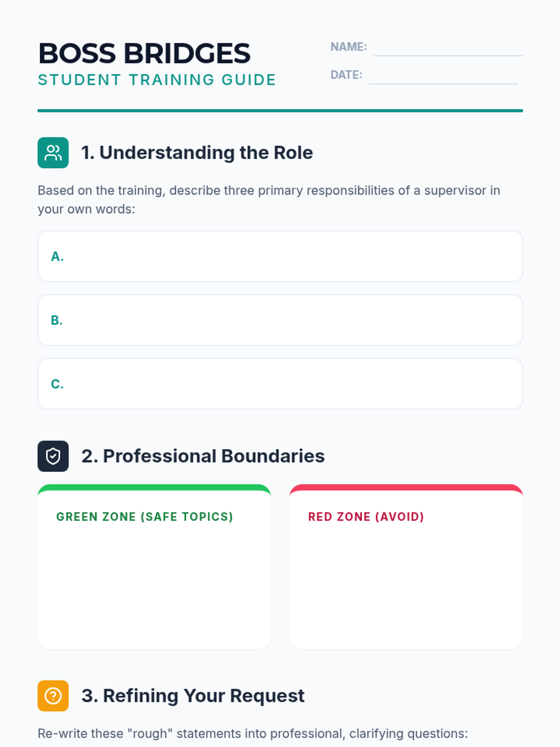
Task: Click the supervisor responsibilities instruction text
Action: click(x=269, y=200)
